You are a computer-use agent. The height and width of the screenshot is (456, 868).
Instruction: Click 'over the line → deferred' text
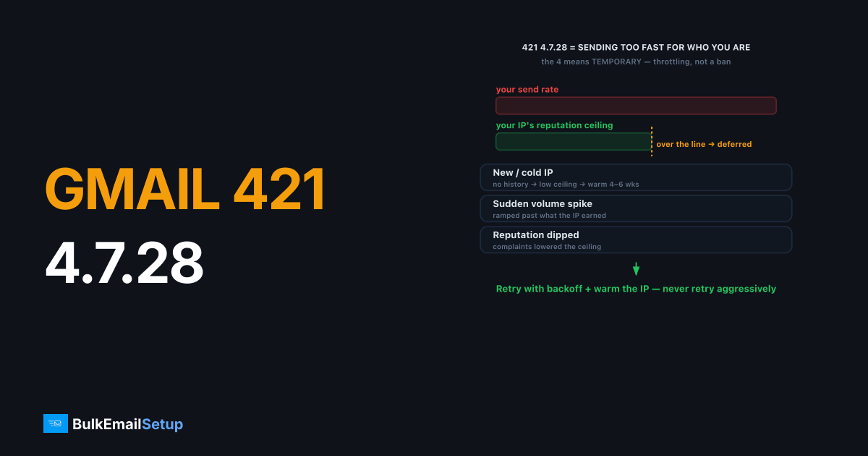(704, 144)
